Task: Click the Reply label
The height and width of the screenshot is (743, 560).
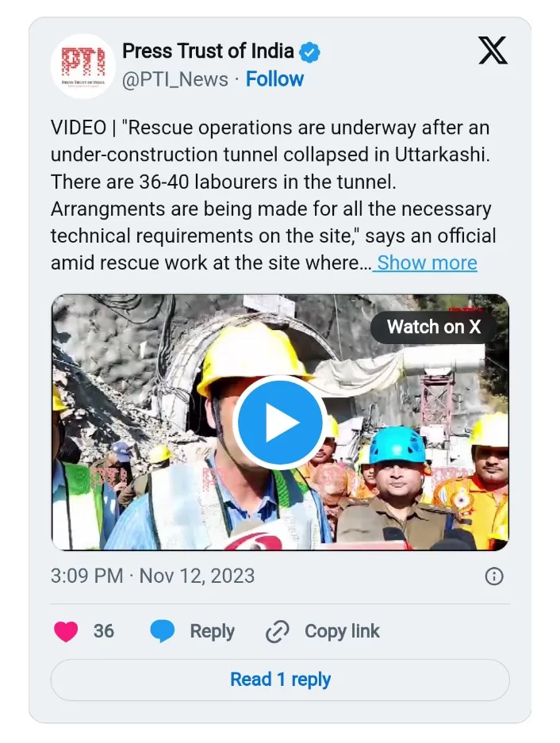Action: tap(212, 631)
